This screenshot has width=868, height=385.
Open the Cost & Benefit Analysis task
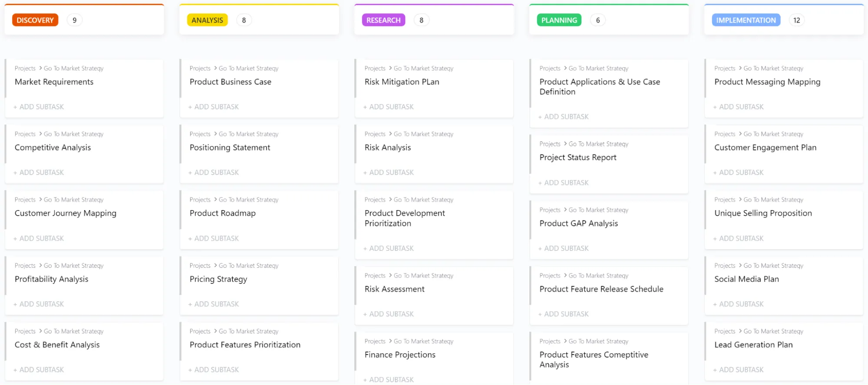(57, 345)
